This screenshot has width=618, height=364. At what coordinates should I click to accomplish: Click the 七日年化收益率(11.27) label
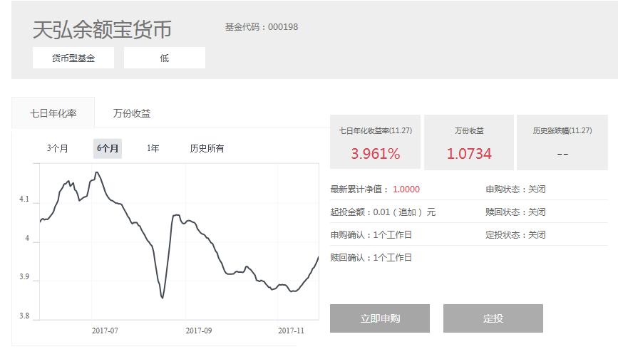[x=375, y=131]
